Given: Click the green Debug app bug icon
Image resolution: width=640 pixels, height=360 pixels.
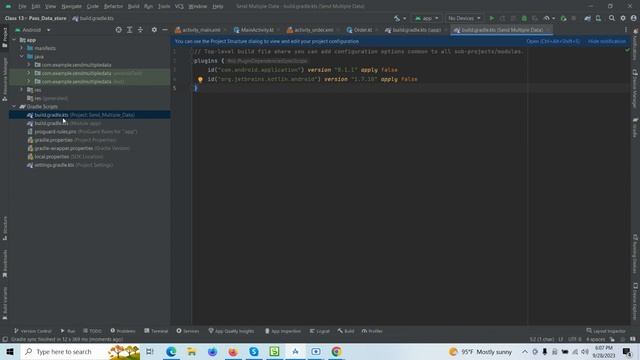Looking at the screenshot, I should pyautogui.click(x=524, y=18).
